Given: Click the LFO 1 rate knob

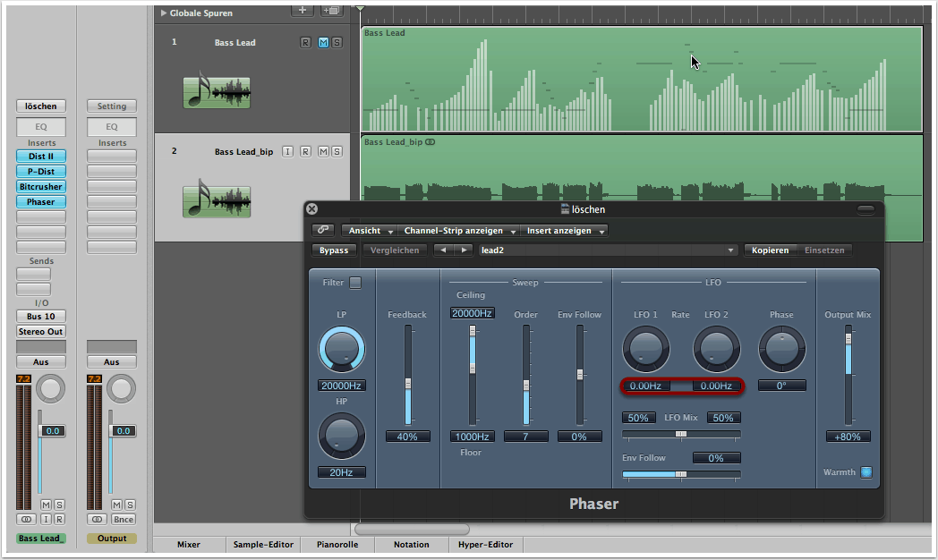Looking at the screenshot, I should 645,348.
